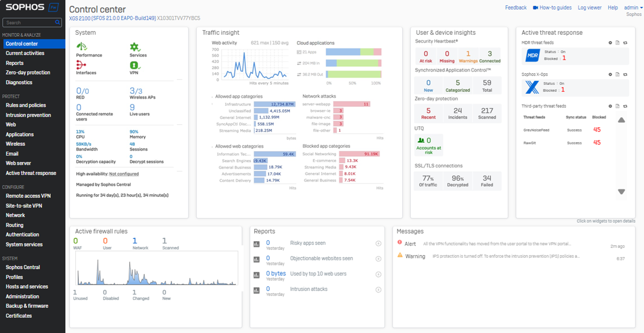Click the Interfaces icon
The width and height of the screenshot is (644, 333).
tap(81, 65)
